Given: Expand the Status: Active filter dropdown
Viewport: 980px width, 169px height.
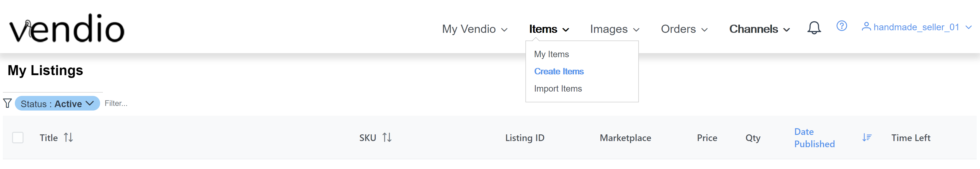Looking at the screenshot, I should 57,103.
